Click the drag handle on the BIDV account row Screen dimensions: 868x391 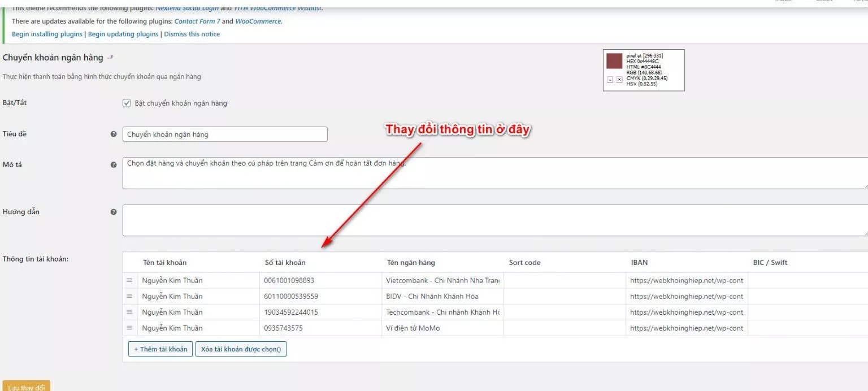130,296
